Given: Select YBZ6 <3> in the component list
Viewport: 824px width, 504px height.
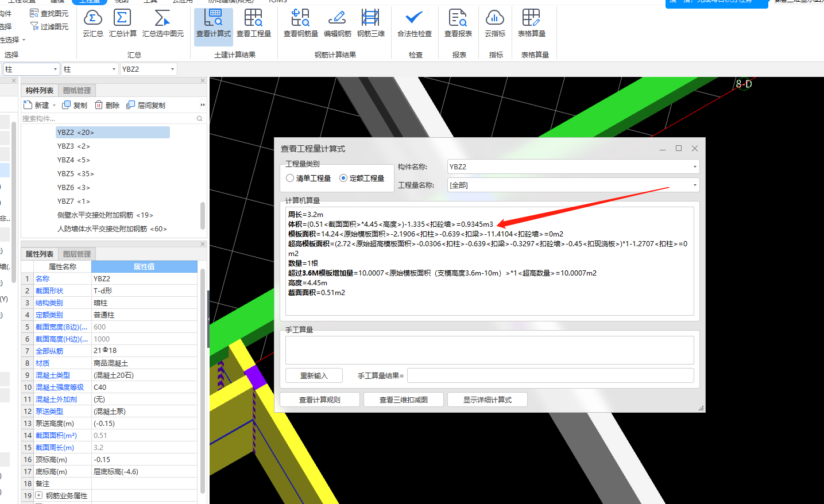Looking at the screenshot, I should (73, 188).
